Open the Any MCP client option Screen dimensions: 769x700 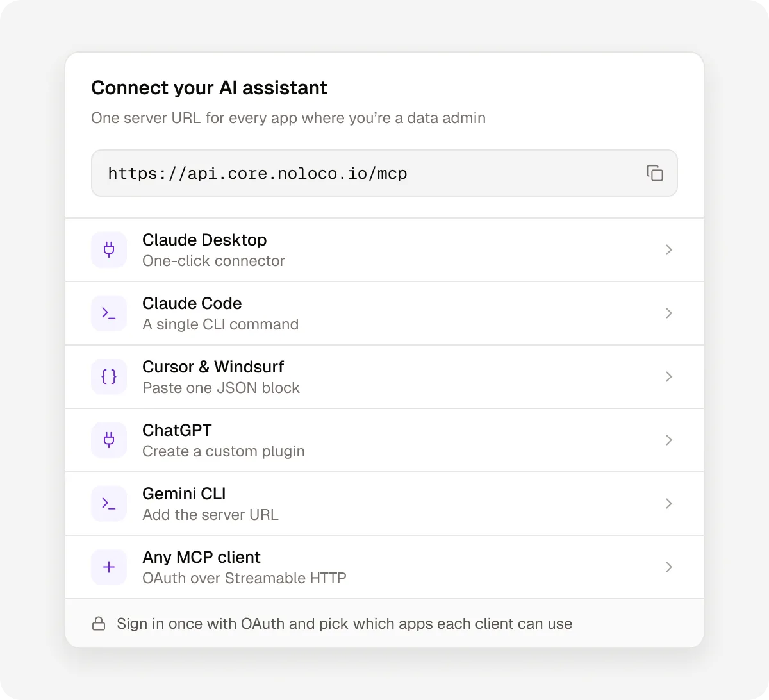coord(384,567)
